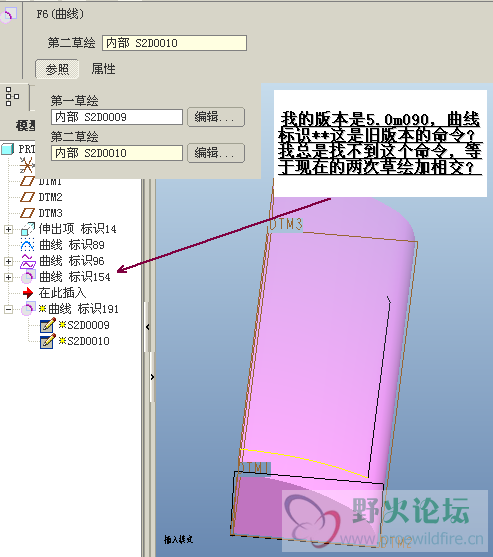Click the icon of 曲线 标识154
Viewport: 493px width, 557px height.
[28, 277]
